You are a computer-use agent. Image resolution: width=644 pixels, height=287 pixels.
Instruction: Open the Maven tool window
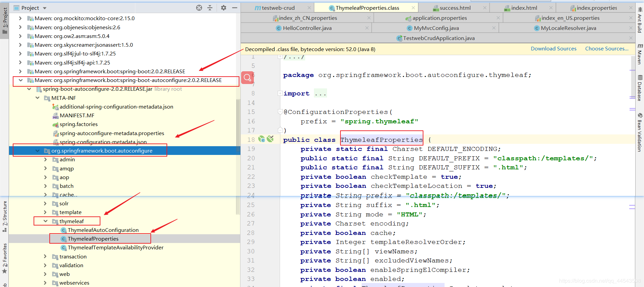tap(640, 54)
